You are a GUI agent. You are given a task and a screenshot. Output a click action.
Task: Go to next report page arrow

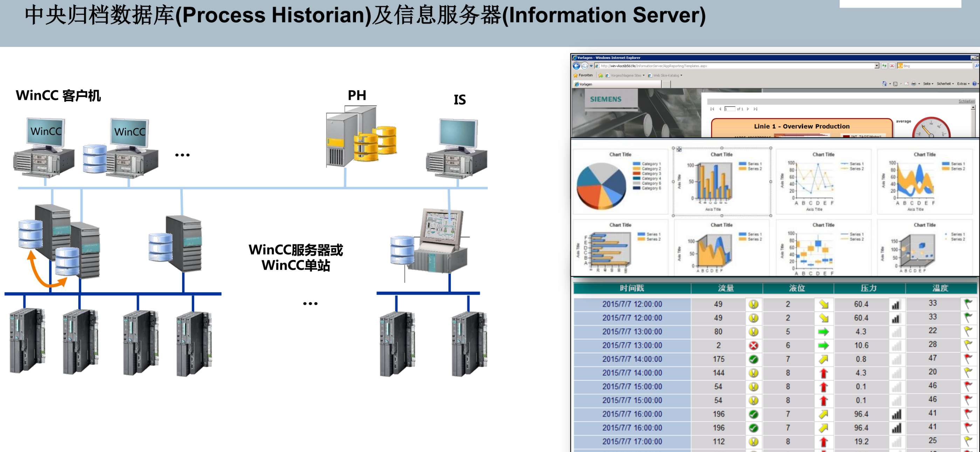coord(748,109)
